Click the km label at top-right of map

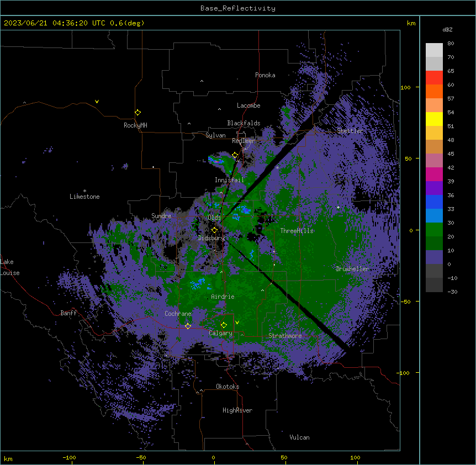click(x=411, y=23)
